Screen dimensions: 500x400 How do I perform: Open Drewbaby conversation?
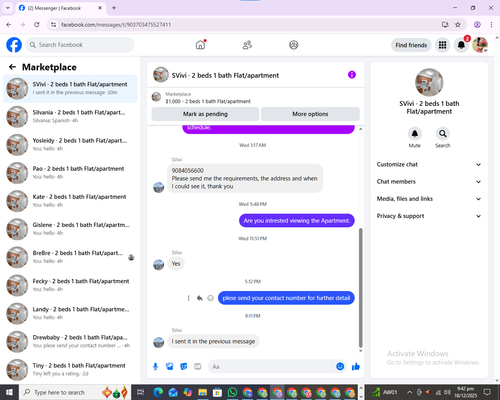[70, 341]
